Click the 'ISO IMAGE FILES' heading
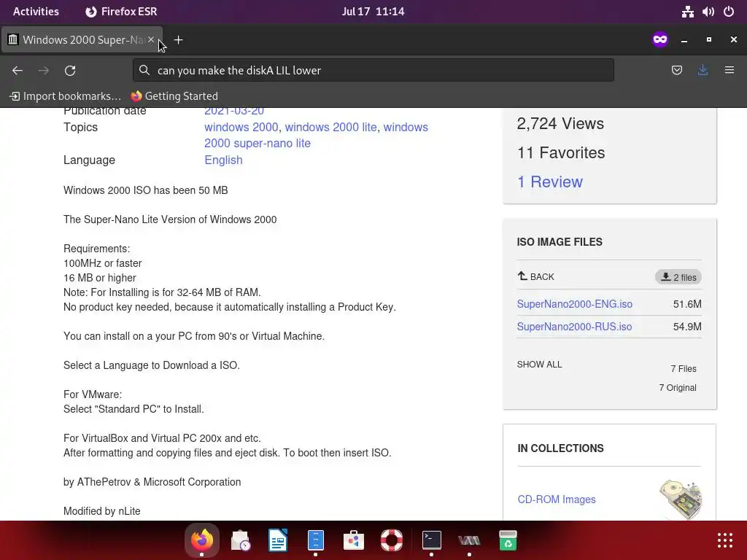747x560 pixels. (x=560, y=242)
